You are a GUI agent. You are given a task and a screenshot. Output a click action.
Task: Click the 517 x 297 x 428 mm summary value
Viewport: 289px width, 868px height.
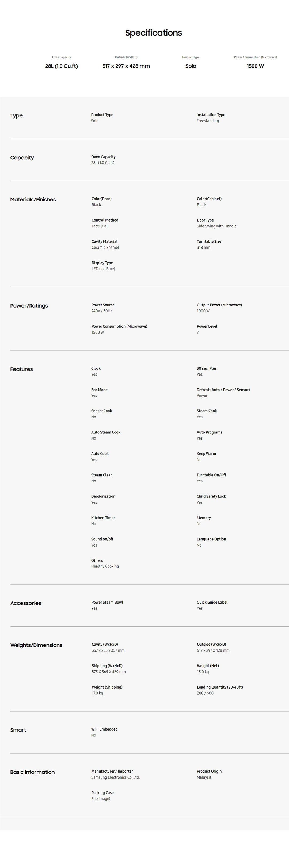[126, 66]
